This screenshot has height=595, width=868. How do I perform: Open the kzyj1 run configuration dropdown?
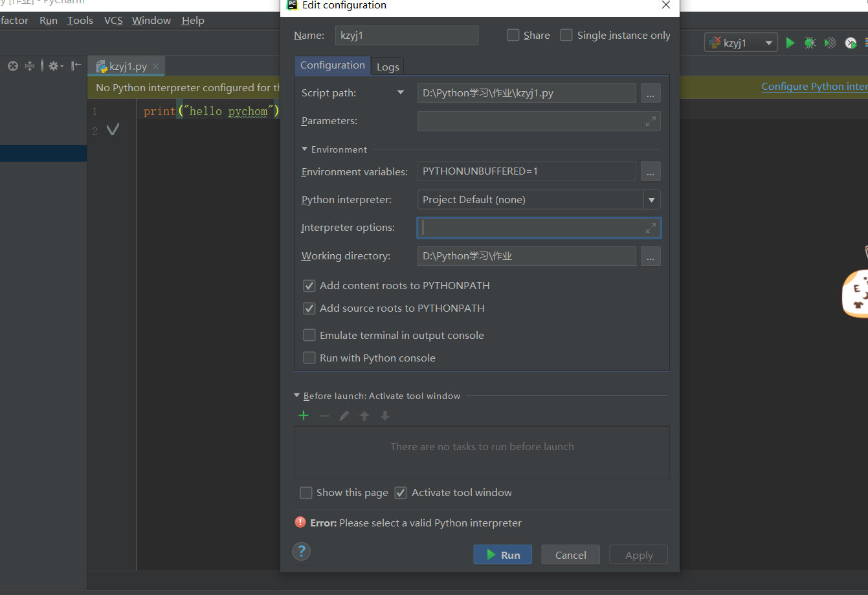pyautogui.click(x=741, y=43)
